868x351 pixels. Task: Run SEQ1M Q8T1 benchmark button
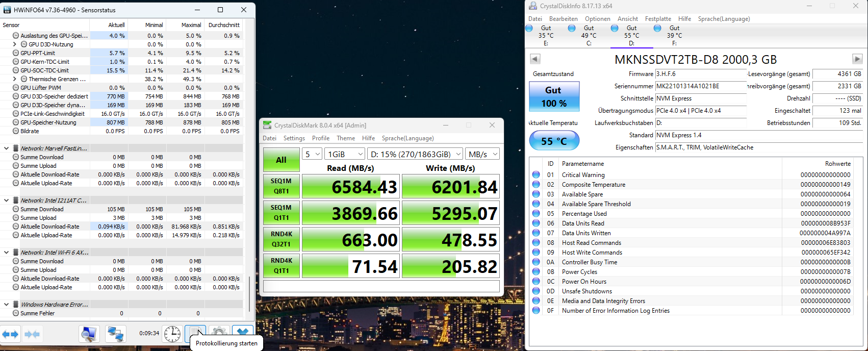pyautogui.click(x=281, y=186)
